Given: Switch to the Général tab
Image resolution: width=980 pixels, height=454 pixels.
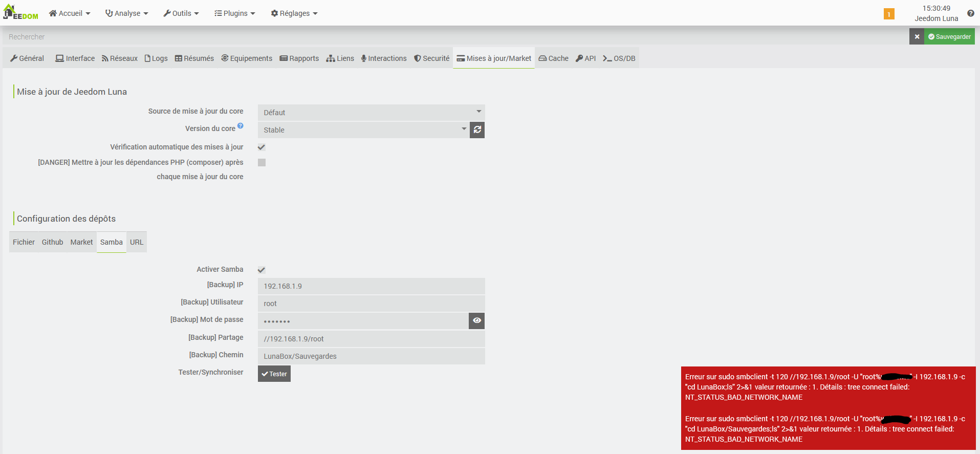Looking at the screenshot, I should (27, 58).
